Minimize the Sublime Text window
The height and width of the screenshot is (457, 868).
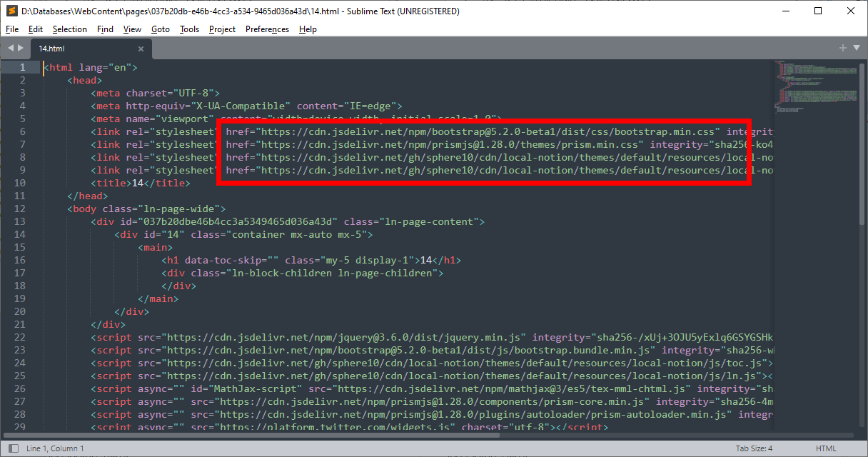[786, 11]
